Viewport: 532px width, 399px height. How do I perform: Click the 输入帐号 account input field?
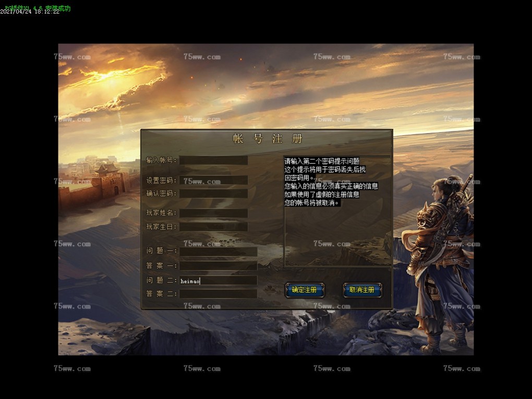(x=213, y=160)
